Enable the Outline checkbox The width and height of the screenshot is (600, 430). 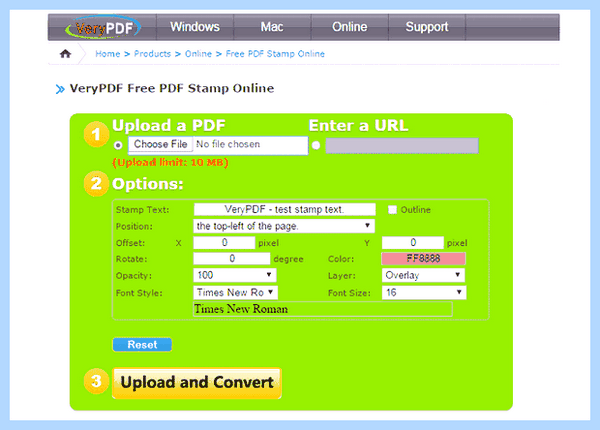pyautogui.click(x=392, y=210)
